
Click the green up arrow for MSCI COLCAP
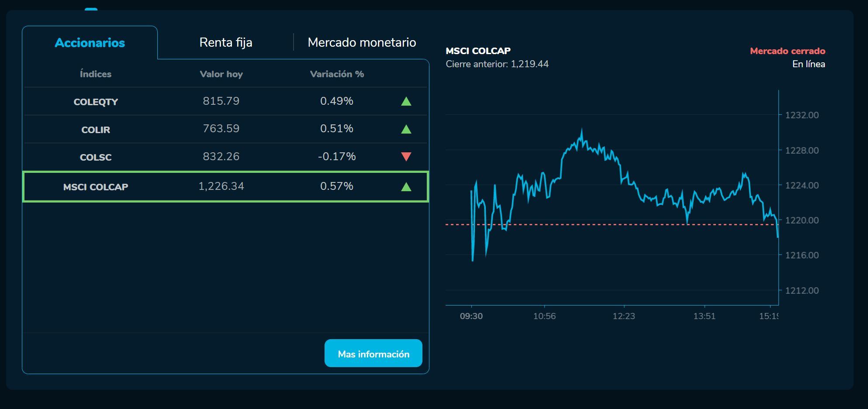[406, 187]
